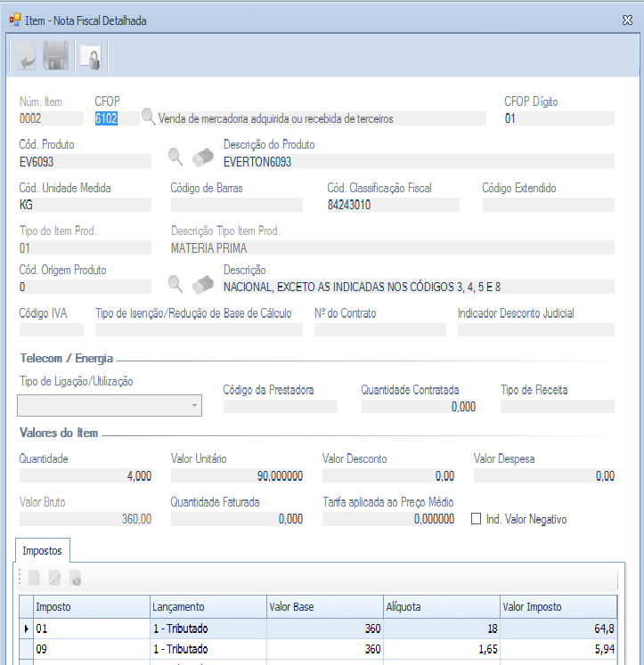This screenshot has width=644, height=665.
Task: Click the Alíquota column header
Action: [x=441, y=606]
